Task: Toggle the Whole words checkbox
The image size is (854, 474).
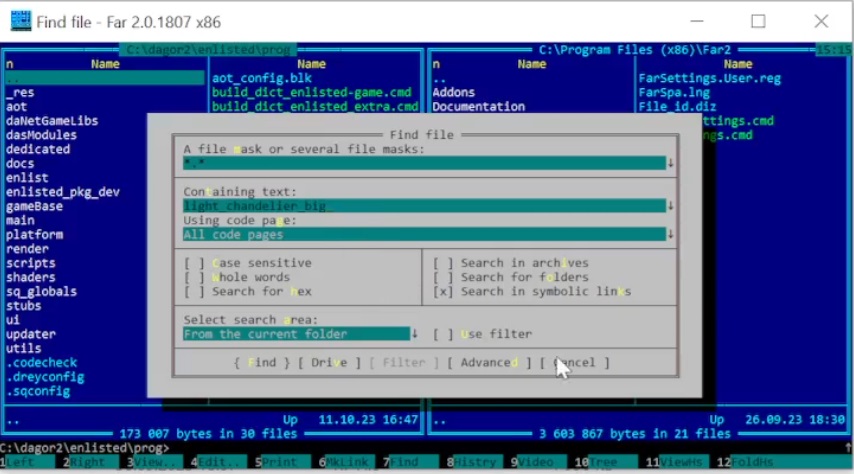Action: [193, 277]
